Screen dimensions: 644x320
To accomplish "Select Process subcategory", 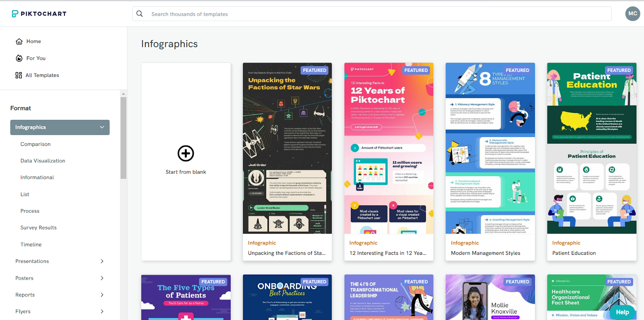I will tap(30, 211).
